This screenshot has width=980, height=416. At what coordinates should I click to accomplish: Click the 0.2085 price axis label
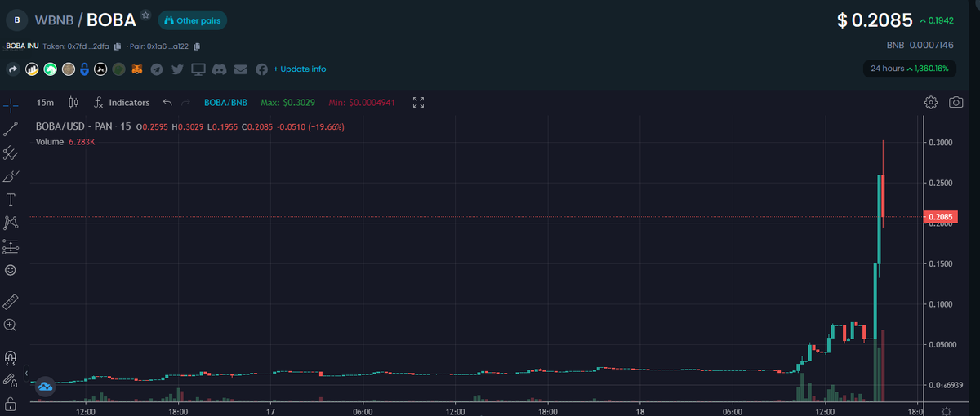940,216
